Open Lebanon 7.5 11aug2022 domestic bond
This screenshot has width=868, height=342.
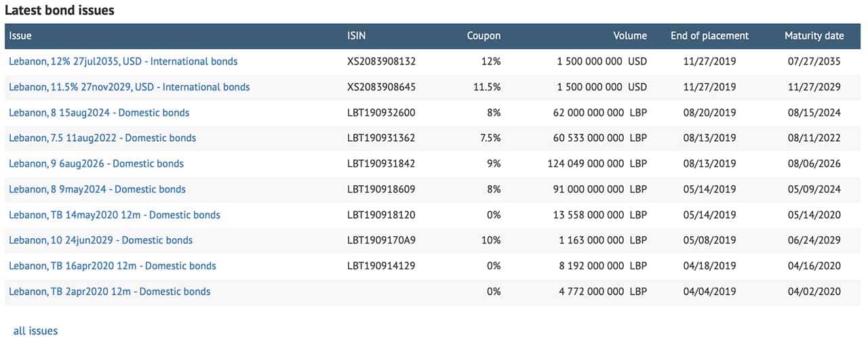[x=102, y=138]
